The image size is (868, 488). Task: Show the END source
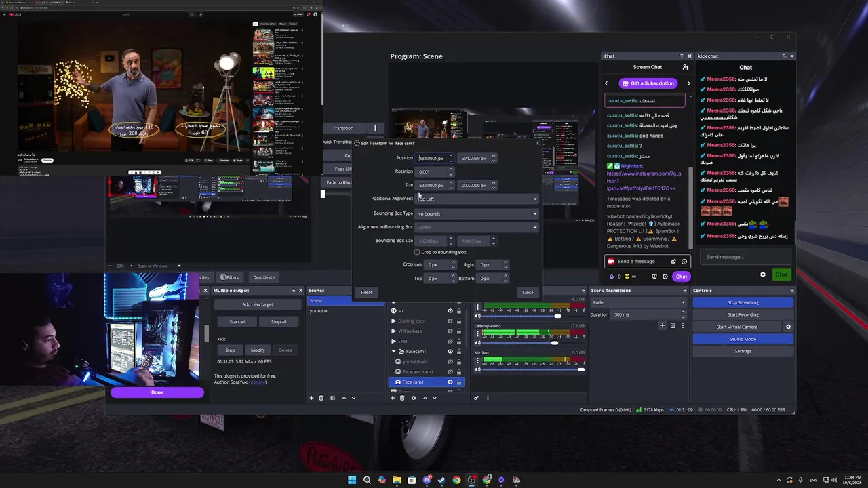(x=450, y=342)
